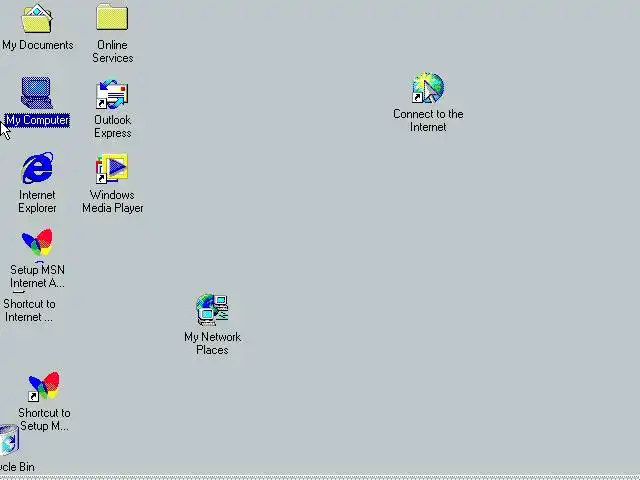Click the Shortcut to Setup M... label

click(44, 419)
